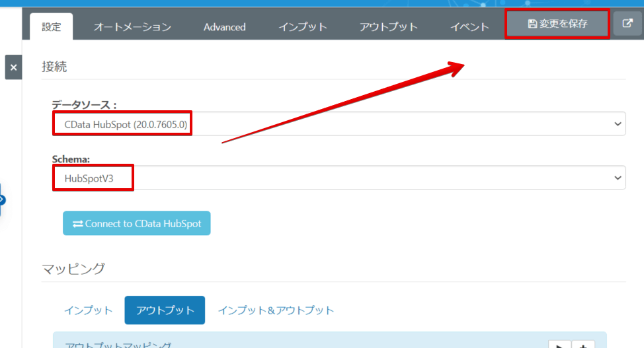Select the アウトプット mapping tab
The height and width of the screenshot is (348, 644).
(x=165, y=310)
